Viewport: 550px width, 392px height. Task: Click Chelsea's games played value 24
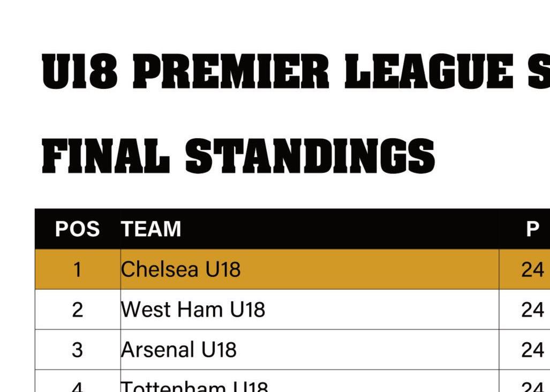[x=532, y=269]
